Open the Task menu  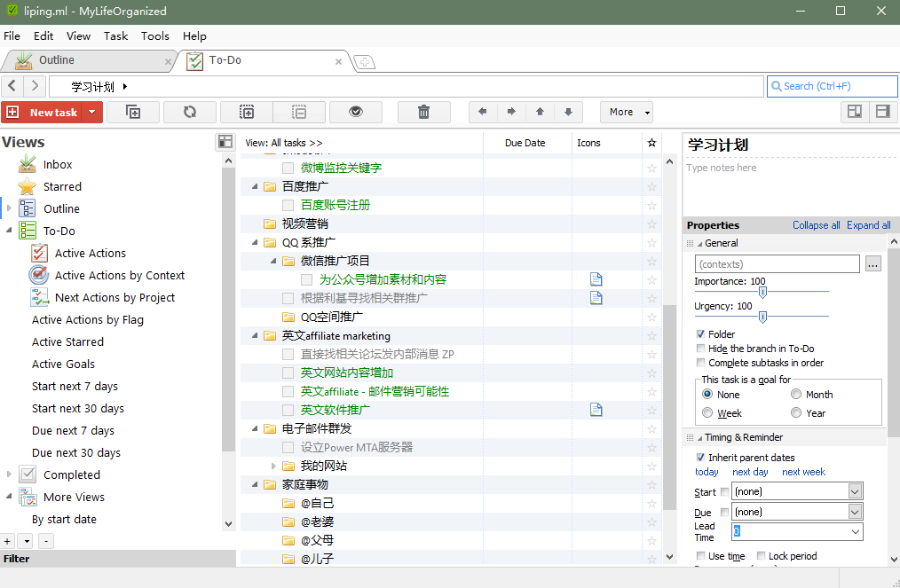point(115,36)
